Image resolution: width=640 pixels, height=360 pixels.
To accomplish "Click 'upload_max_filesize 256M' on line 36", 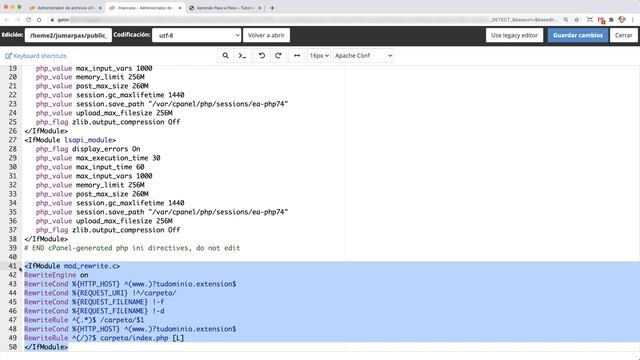I will coord(124,220).
